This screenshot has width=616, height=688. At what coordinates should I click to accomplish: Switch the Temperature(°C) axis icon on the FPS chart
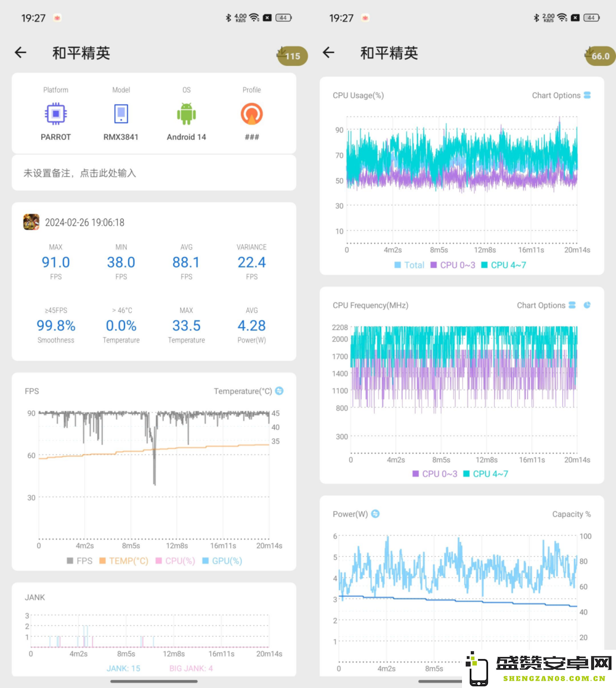click(280, 391)
